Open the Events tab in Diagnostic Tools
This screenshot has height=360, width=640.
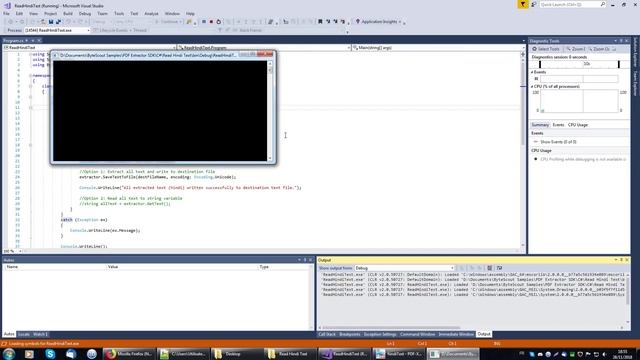(558, 125)
